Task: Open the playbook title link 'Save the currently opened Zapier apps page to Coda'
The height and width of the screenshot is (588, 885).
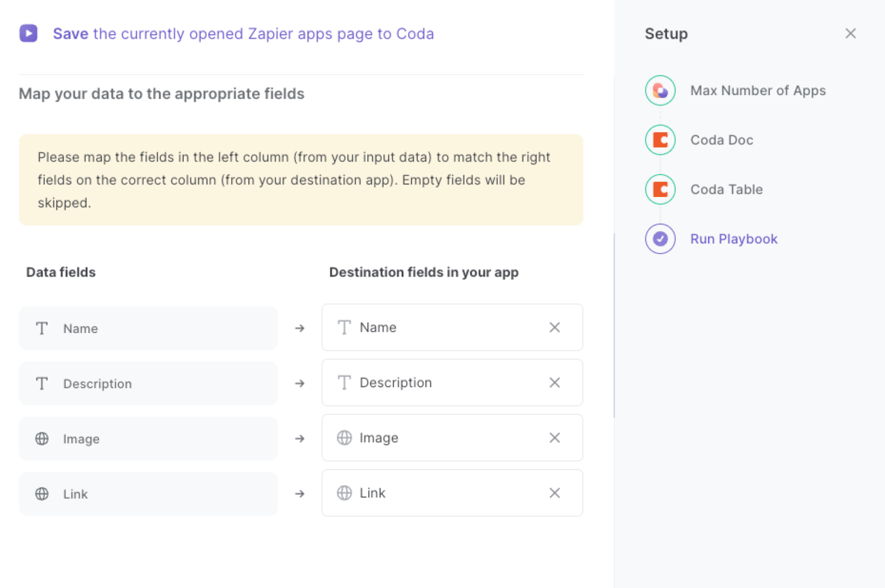Action: click(243, 34)
